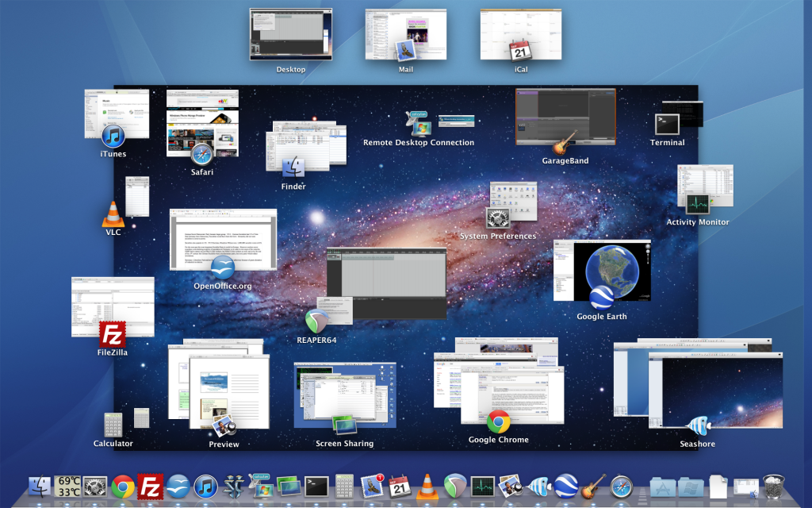Select the Terminal app icon in Mission Control
The image size is (812, 508).
click(667, 125)
